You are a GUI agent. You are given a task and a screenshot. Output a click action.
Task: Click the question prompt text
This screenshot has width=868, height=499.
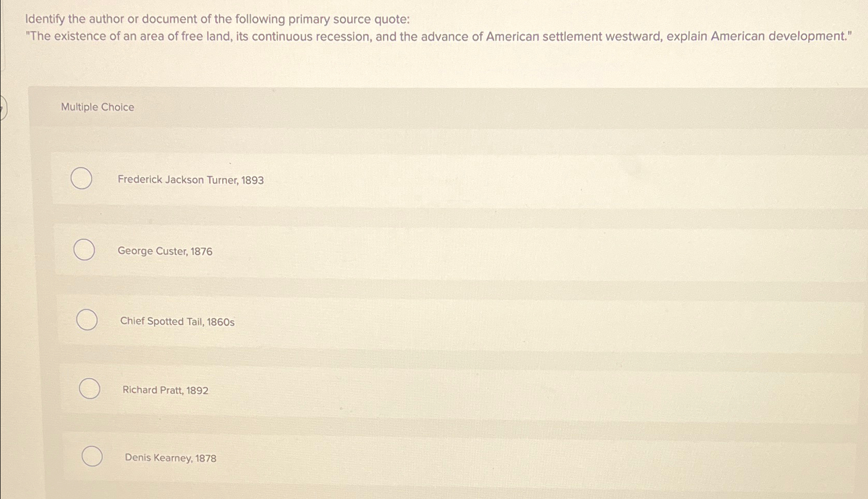point(217,20)
